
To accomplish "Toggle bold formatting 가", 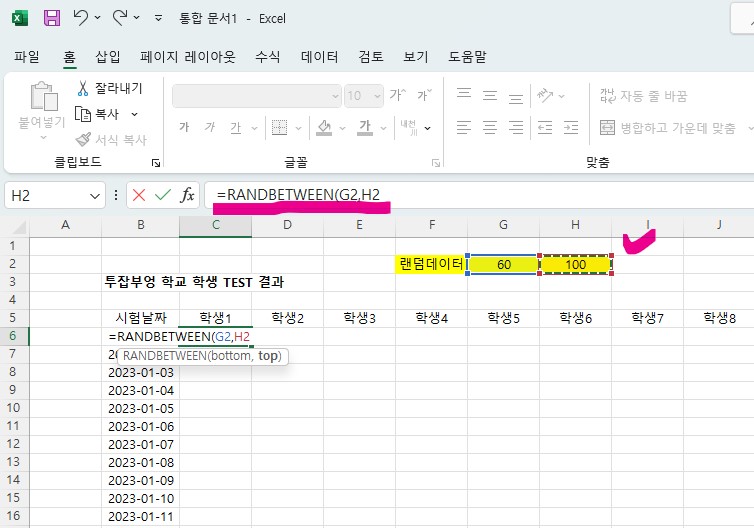I will [184, 127].
